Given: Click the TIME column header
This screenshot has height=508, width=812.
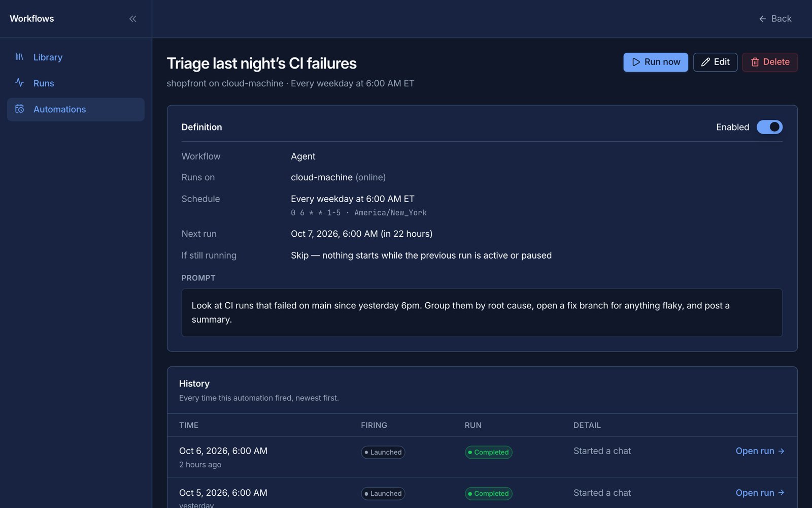Looking at the screenshot, I should (189, 425).
